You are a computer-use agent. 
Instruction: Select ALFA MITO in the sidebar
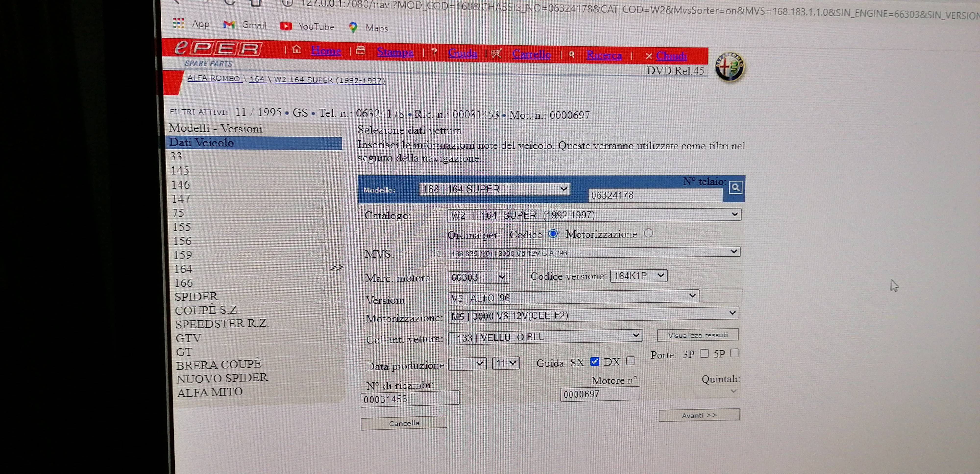210,392
